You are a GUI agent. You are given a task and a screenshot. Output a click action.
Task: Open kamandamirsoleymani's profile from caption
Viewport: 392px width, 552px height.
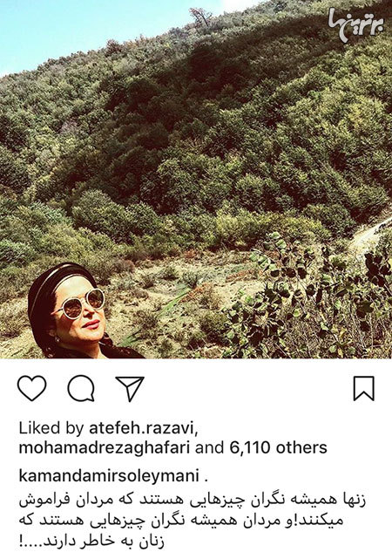(x=109, y=476)
